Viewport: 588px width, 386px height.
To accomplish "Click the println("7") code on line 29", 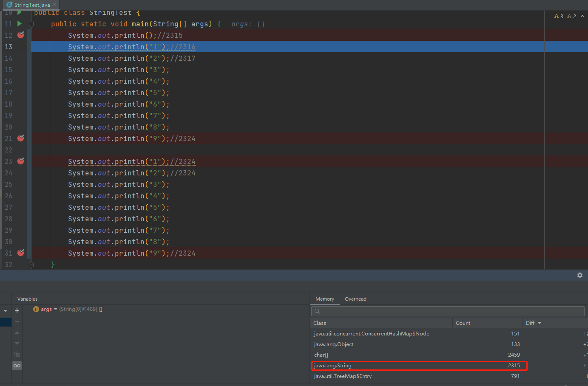I will point(119,230).
